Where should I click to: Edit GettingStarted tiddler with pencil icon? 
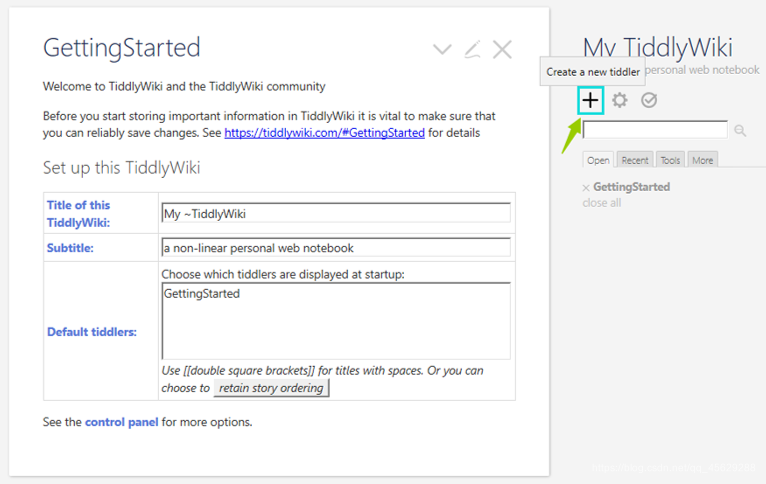pos(472,49)
